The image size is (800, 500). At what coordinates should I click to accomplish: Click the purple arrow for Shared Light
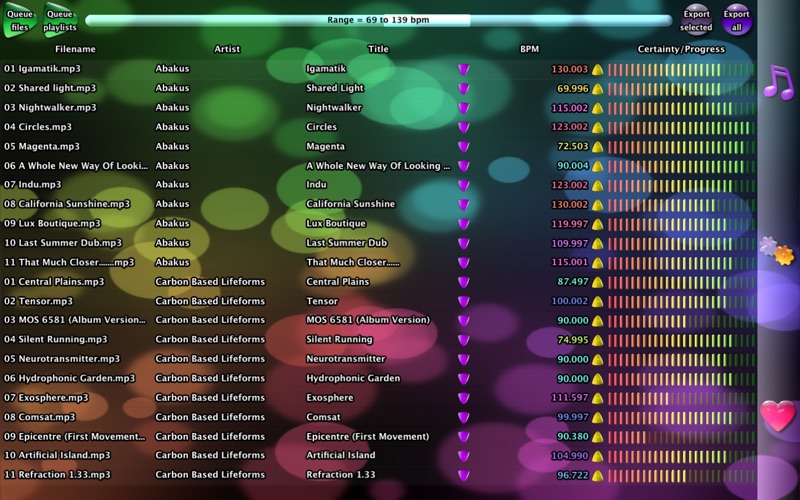tap(463, 89)
